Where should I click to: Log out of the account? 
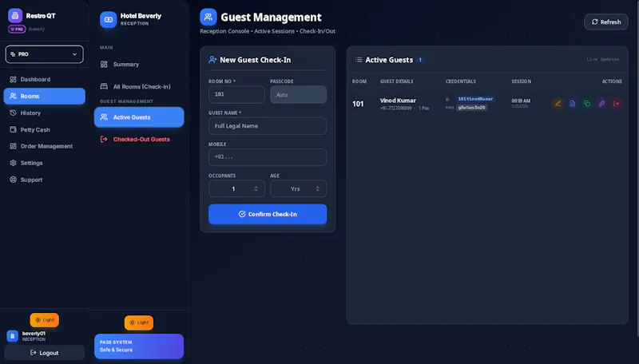45,353
